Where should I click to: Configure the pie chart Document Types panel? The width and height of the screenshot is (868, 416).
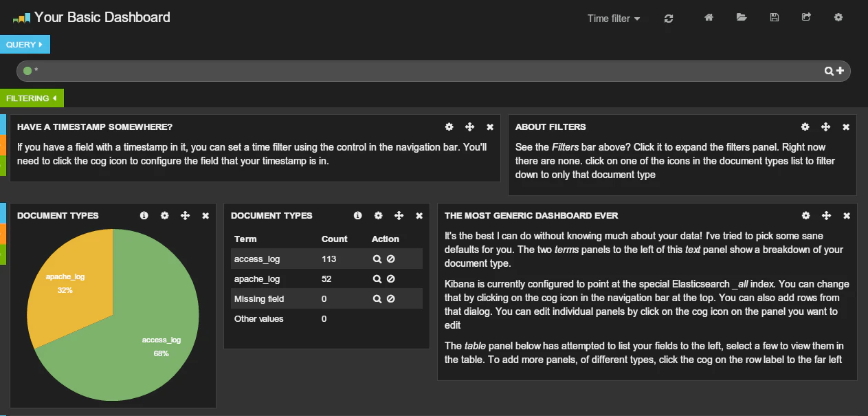165,215
